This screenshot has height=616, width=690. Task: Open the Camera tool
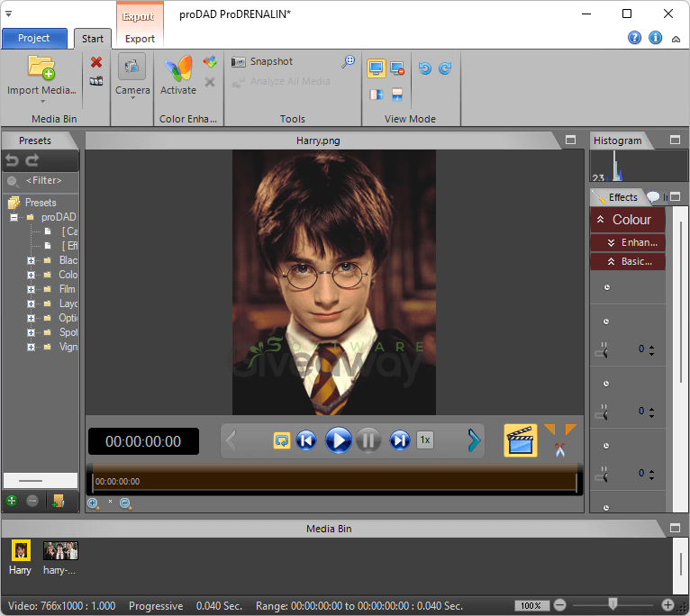click(132, 67)
